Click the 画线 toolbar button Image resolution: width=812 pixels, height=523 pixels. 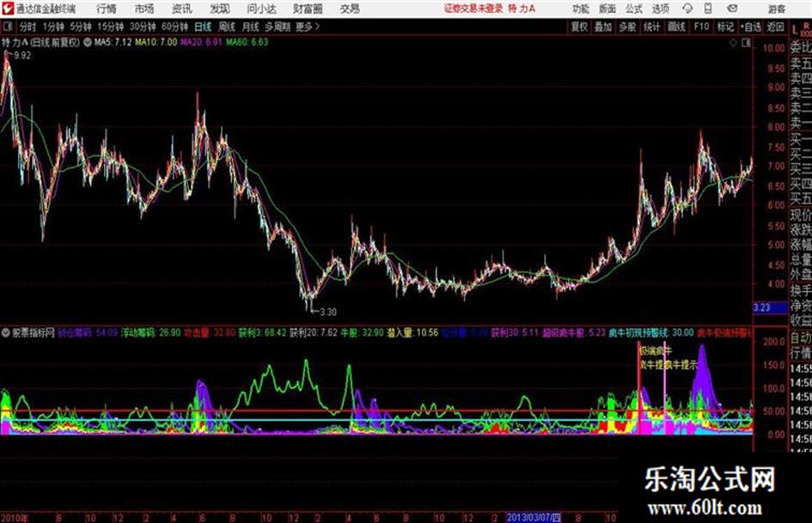676,27
